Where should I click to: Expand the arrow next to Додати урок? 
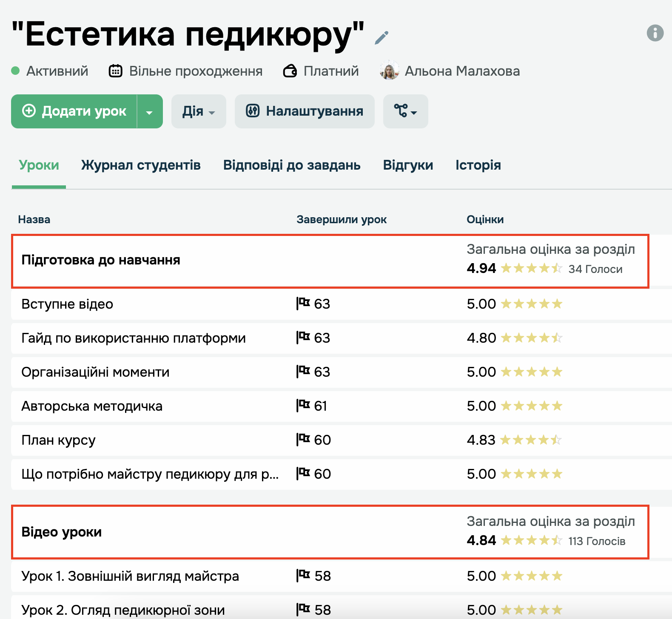pyautogui.click(x=149, y=112)
